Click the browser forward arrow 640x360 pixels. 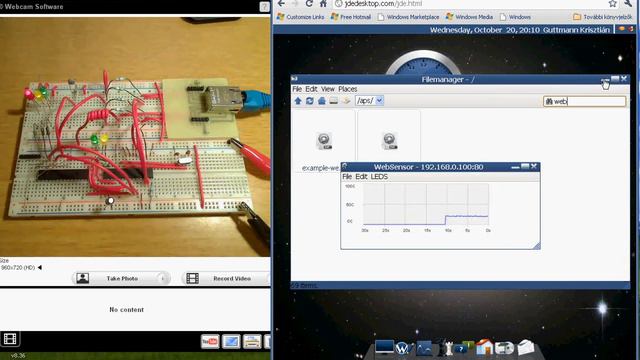(x=295, y=4)
